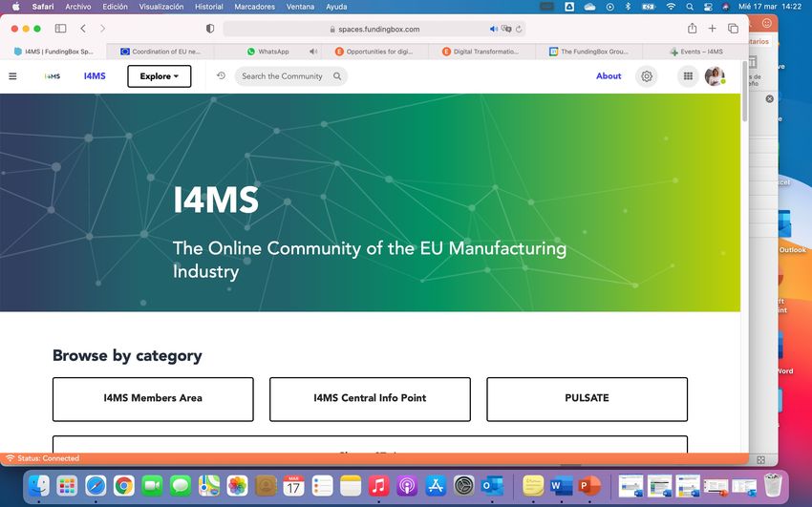Open Google Chrome from the Dock
This screenshot has width=812, height=507.
coord(124,486)
